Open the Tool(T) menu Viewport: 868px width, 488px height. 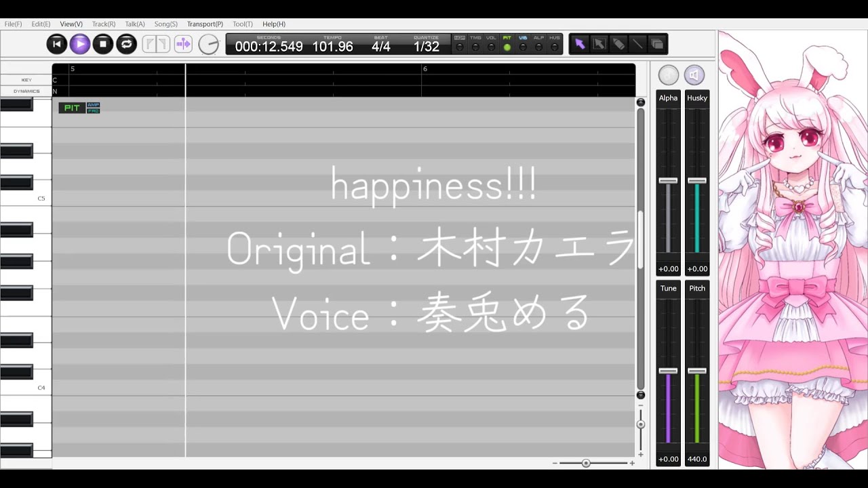tap(243, 24)
